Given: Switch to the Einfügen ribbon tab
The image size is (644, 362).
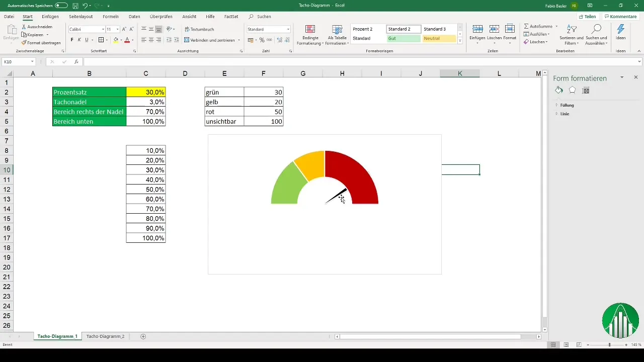Looking at the screenshot, I should [50, 17].
